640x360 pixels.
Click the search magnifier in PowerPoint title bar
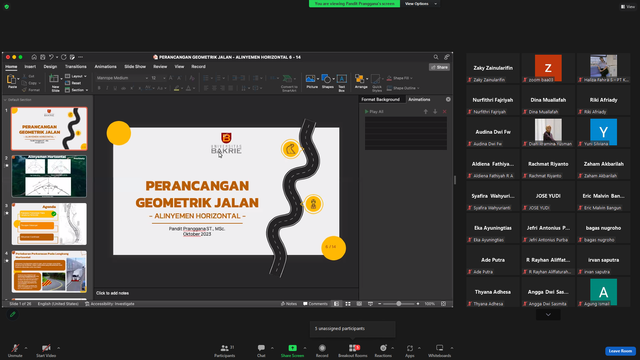tap(436, 57)
